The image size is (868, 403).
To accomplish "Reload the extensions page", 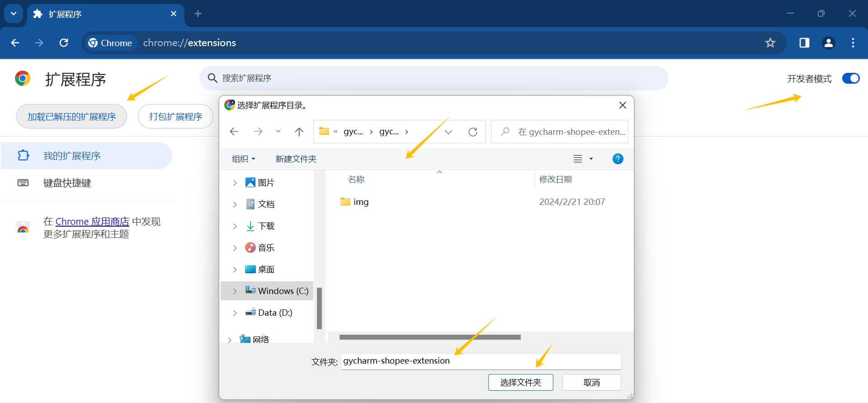I will [x=64, y=43].
